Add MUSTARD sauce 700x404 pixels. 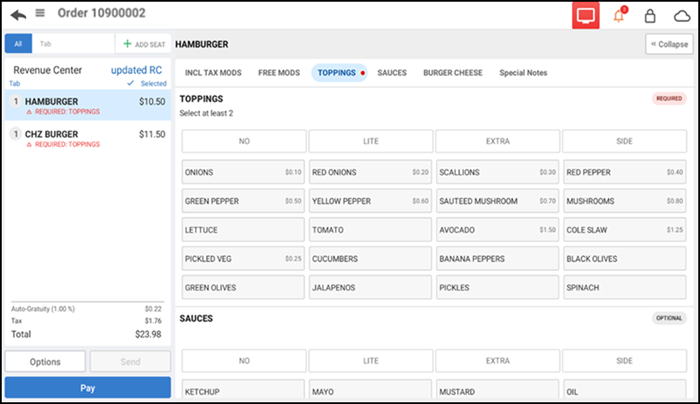pyautogui.click(x=497, y=390)
